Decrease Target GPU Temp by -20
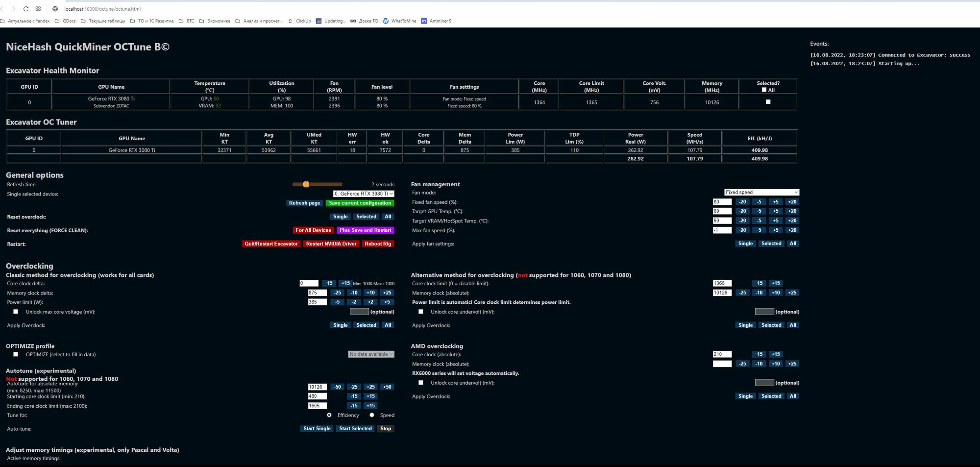The image size is (980, 467). click(743, 211)
